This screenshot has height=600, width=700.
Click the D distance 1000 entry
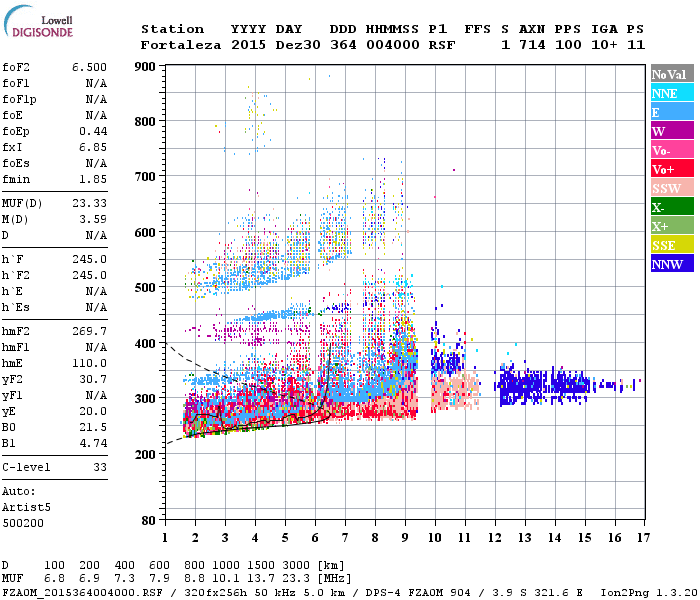click(226, 565)
